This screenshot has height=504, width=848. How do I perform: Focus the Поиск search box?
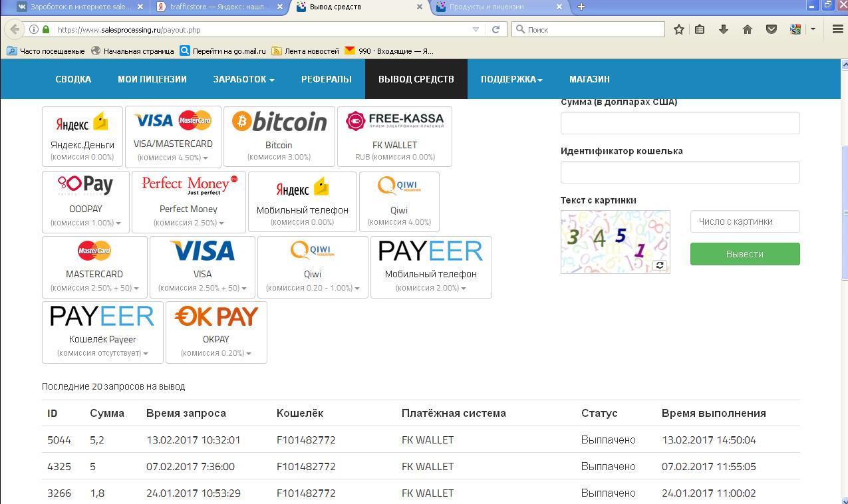tap(588, 30)
